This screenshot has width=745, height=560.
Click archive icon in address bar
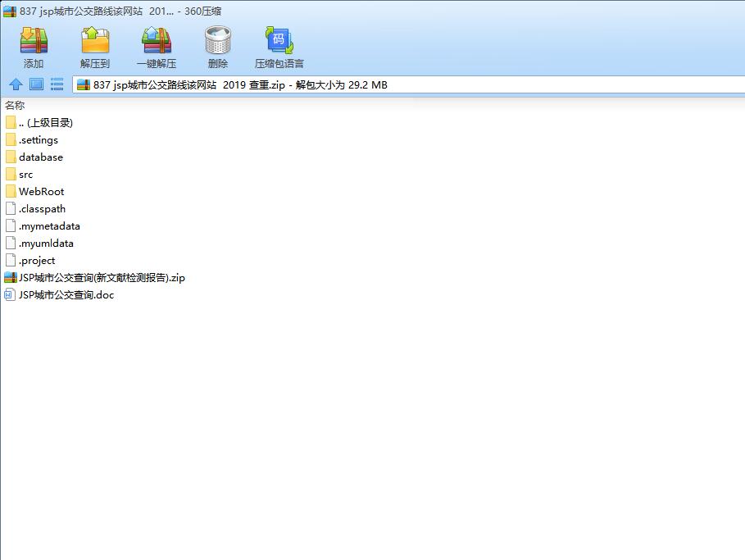[x=83, y=85]
